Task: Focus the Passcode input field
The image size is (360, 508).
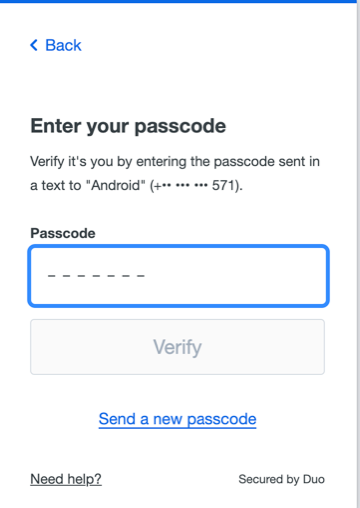Action: [179, 276]
